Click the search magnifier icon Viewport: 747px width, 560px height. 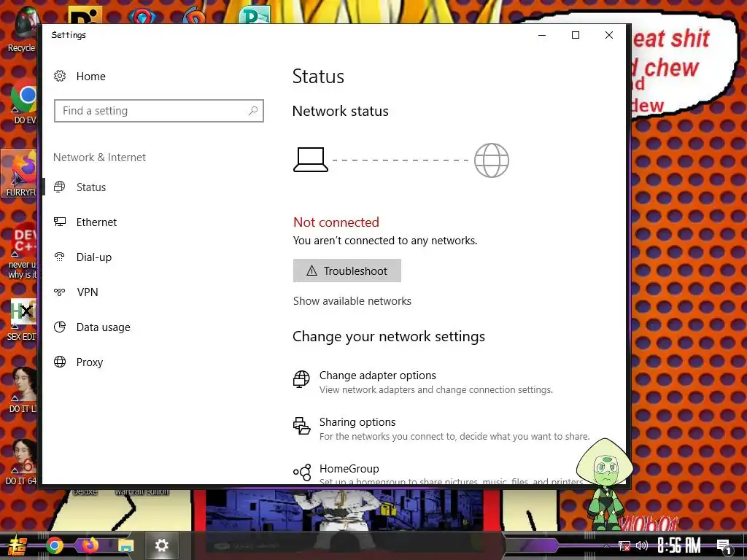click(253, 111)
